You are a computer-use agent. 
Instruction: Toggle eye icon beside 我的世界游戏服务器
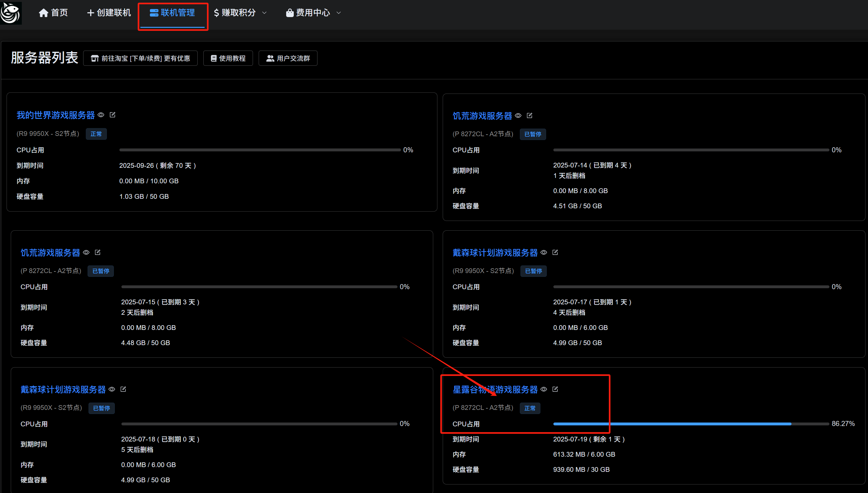pos(101,115)
